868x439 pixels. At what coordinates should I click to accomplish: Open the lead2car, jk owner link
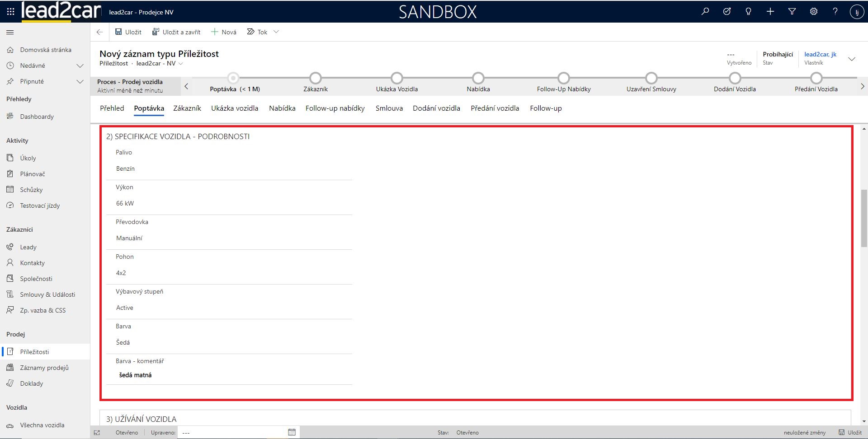820,54
